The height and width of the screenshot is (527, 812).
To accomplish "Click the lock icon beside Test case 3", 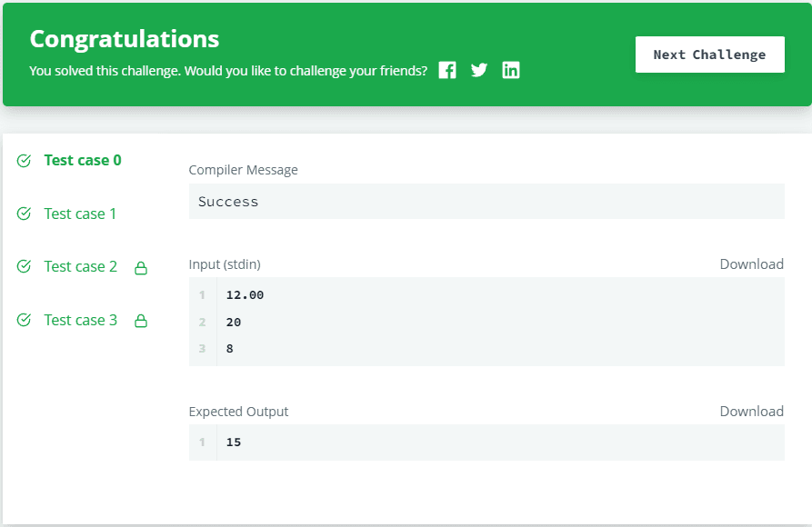I will click(x=141, y=321).
